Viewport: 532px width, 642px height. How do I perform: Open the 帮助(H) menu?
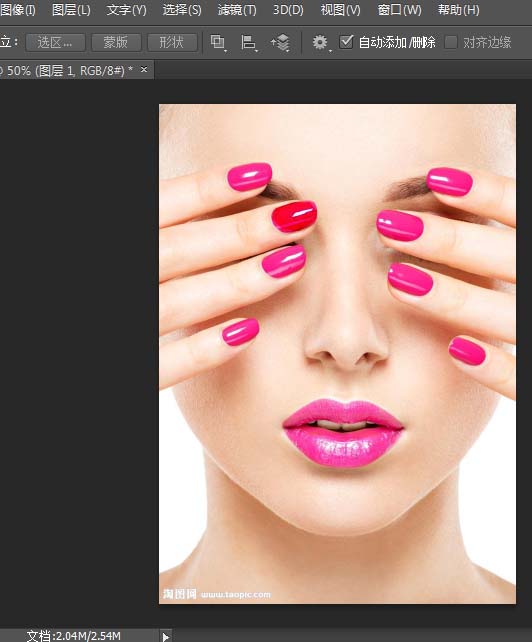coord(458,10)
